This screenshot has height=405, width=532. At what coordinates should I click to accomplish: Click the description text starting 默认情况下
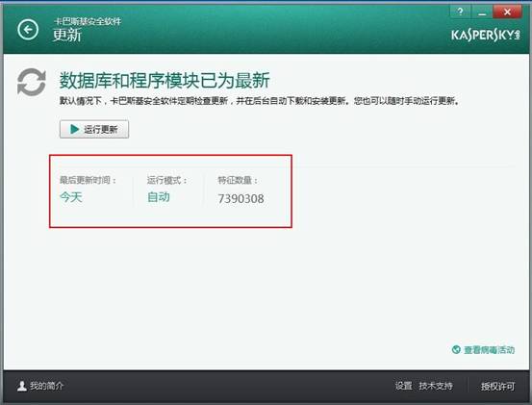pyautogui.click(x=260, y=101)
